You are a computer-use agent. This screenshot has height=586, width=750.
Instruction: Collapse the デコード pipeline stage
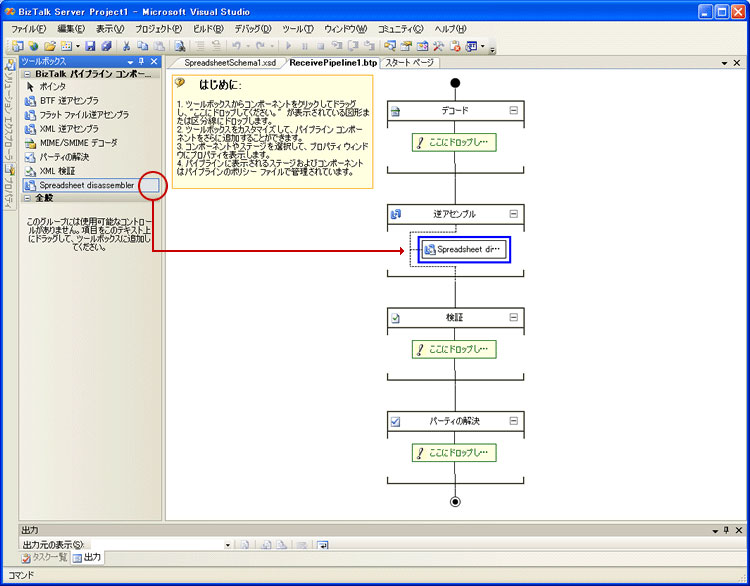click(513, 111)
